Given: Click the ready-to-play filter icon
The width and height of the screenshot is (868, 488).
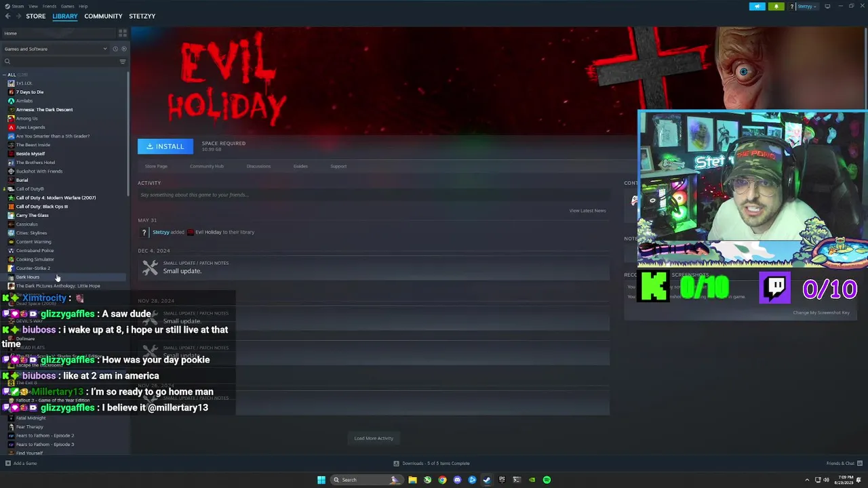Looking at the screenshot, I should tap(123, 49).
